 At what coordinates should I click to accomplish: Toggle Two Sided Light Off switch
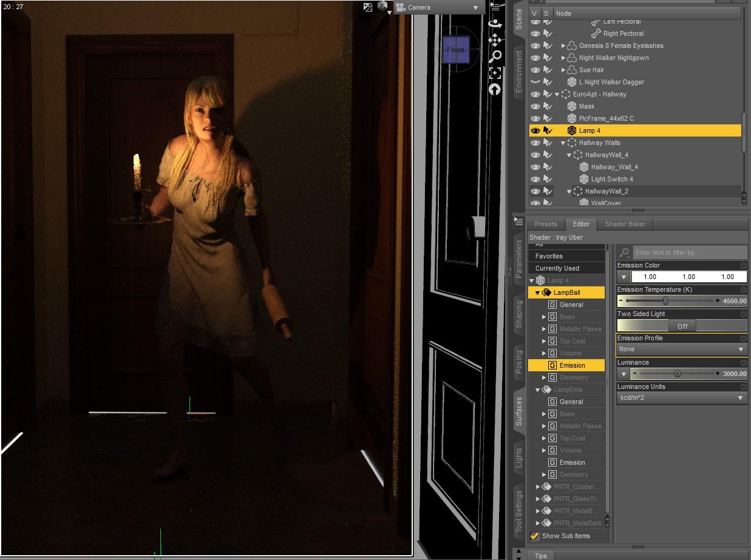click(x=682, y=326)
